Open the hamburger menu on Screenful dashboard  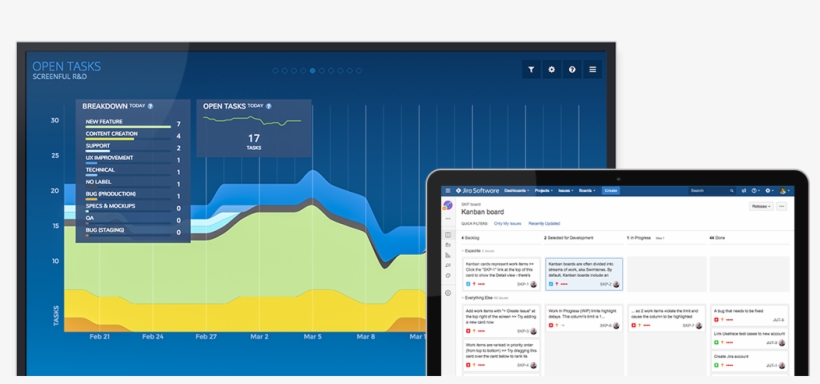tap(593, 69)
